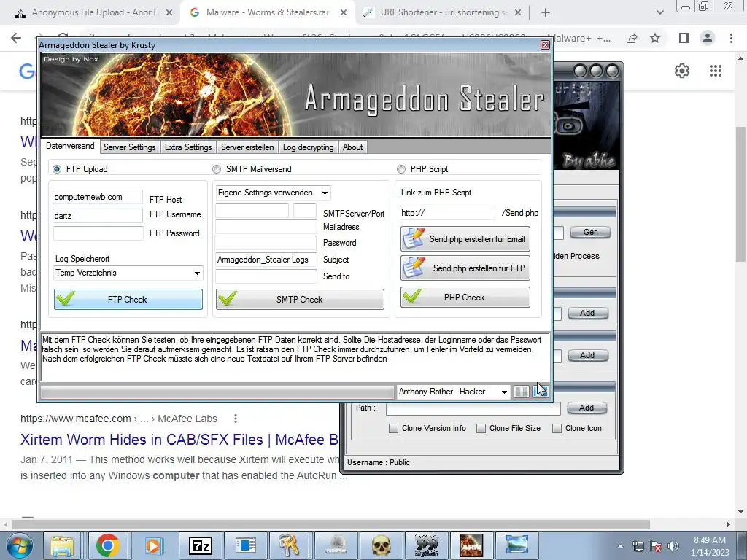The width and height of the screenshot is (747, 560).
Task: Open the golden keys taskbar app
Action: coord(289,545)
